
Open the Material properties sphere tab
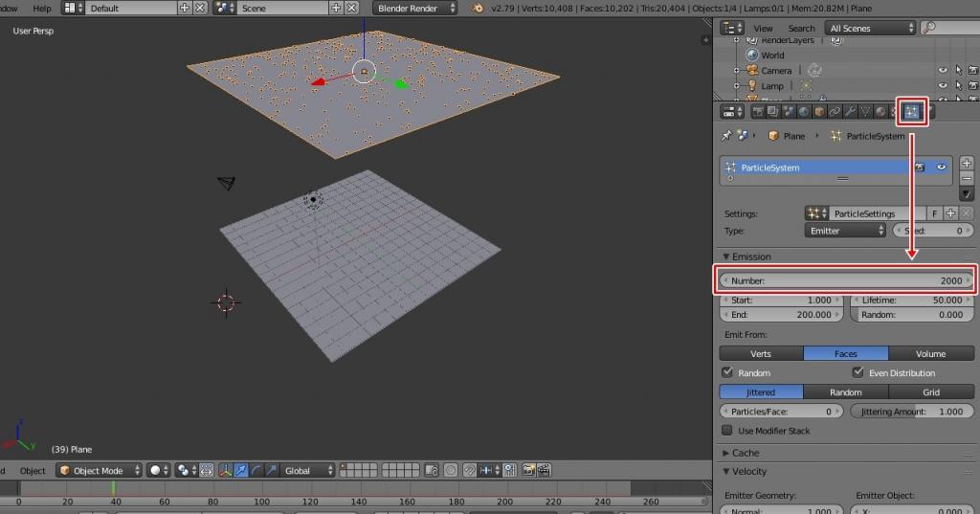click(880, 112)
